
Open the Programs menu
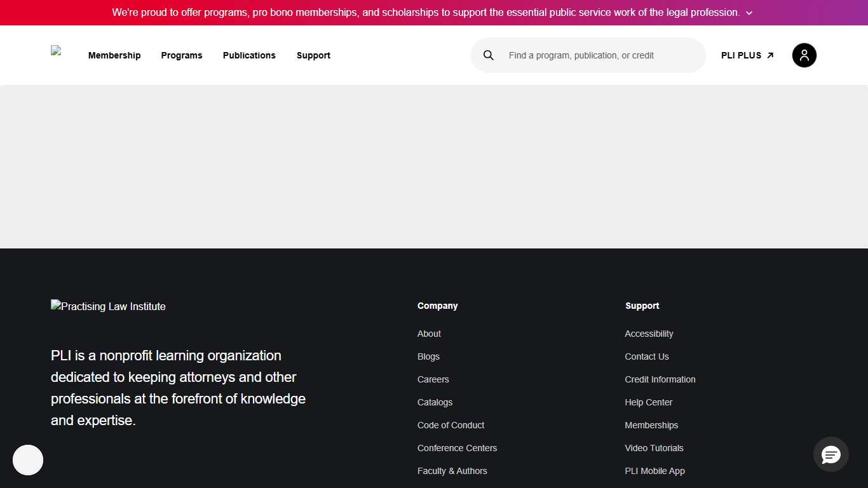click(x=182, y=55)
